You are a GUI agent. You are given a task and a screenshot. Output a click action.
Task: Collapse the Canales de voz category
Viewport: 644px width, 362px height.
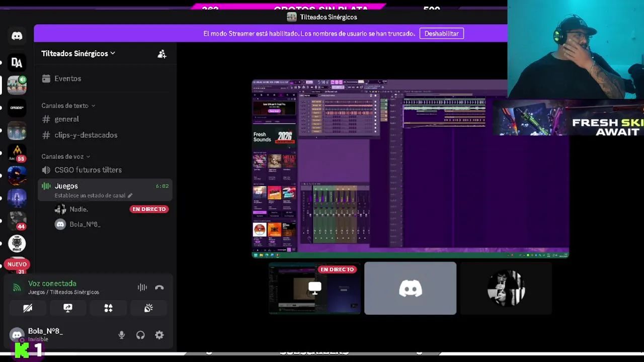click(65, 156)
